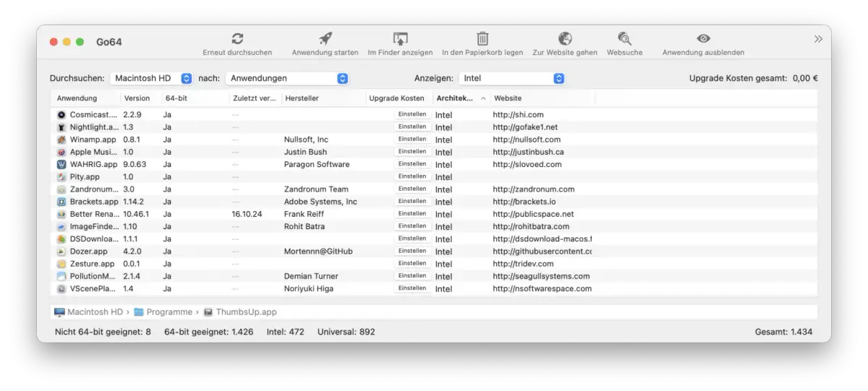This screenshot has height=391, width=868.
Task: Select the Macintosh HD path segment
Action: tap(88, 312)
